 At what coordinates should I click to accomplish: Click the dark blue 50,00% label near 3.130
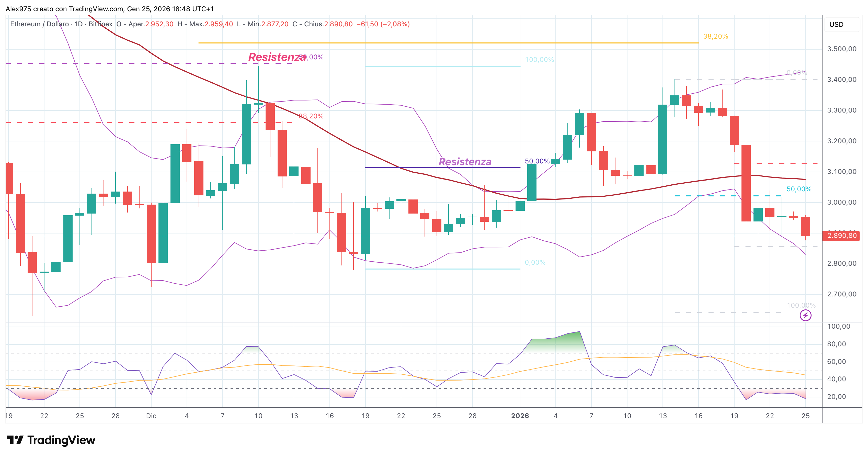tap(537, 161)
